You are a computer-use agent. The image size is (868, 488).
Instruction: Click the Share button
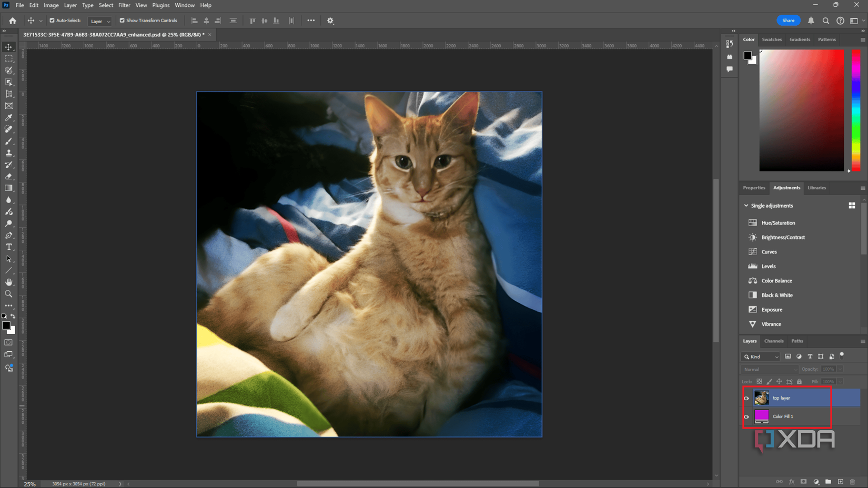[x=788, y=21]
